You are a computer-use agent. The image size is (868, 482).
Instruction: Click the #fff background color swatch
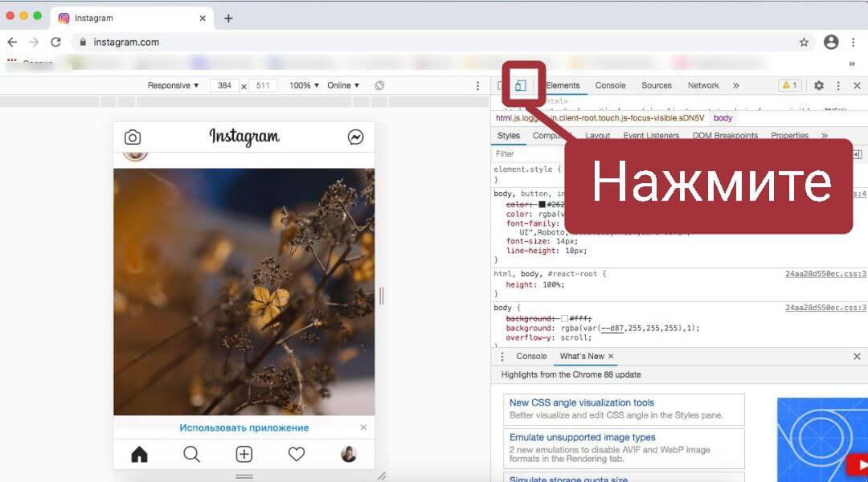pos(565,319)
